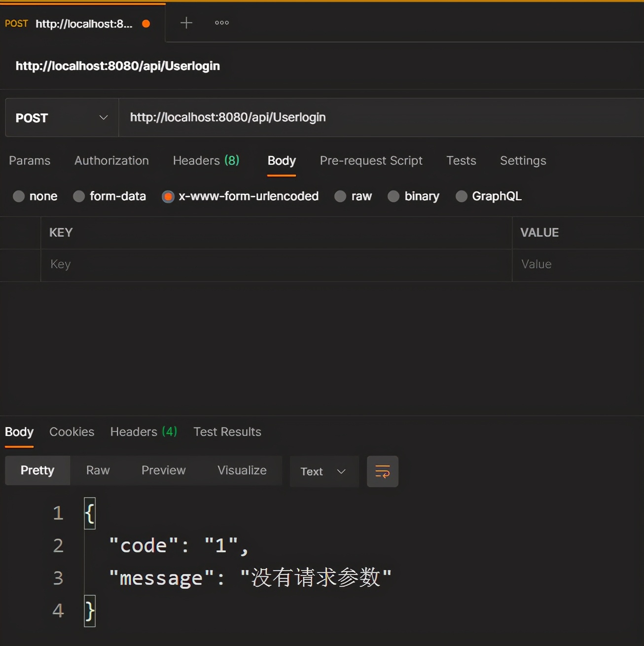This screenshot has height=646, width=644.
Task: Click the Key input cell
Action: pyautogui.click(x=276, y=265)
